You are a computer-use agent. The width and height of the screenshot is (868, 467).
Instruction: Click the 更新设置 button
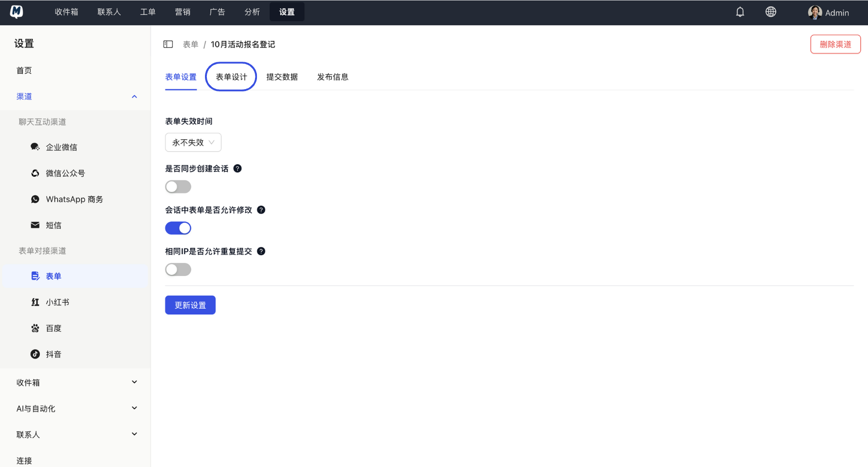pos(190,305)
